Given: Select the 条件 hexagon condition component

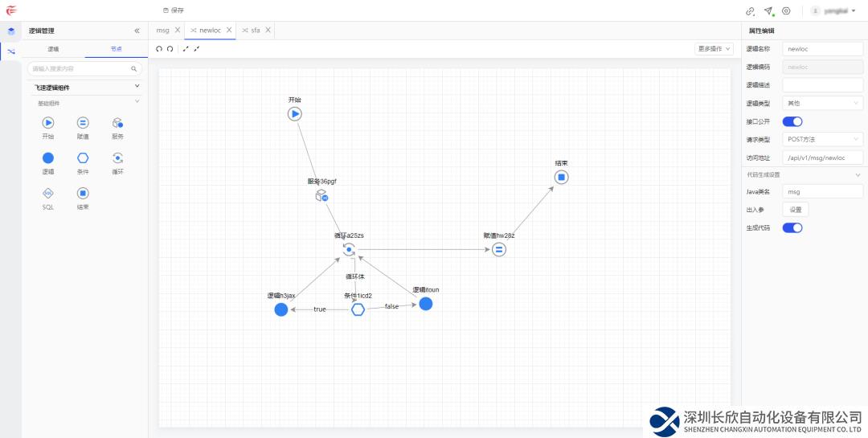Looking at the screenshot, I should pos(83,158).
